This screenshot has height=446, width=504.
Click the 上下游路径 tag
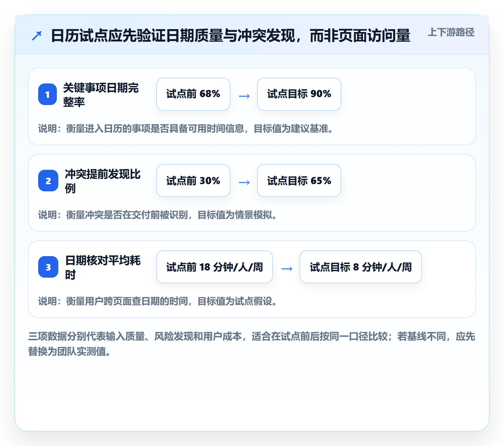pyautogui.click(x=451, y=32)
